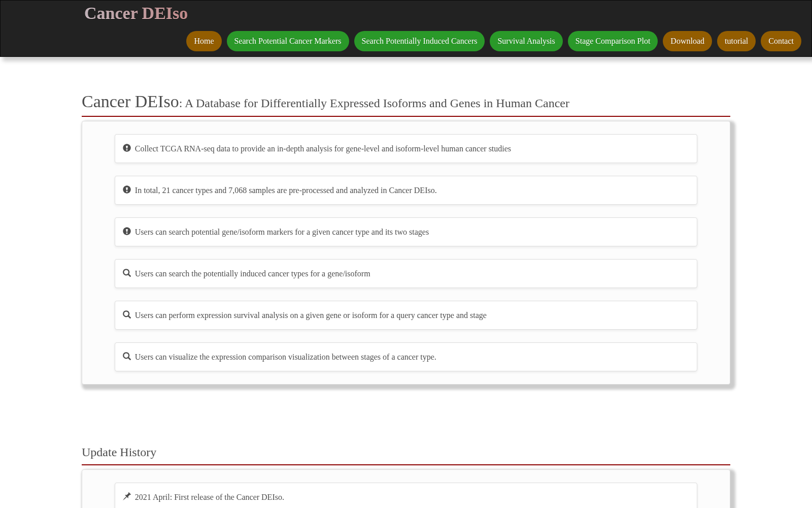Image resolution: width=812 pixels, height=508 pixels.
Task: Open the tutorial page
Action: click(x=736, y=41)
